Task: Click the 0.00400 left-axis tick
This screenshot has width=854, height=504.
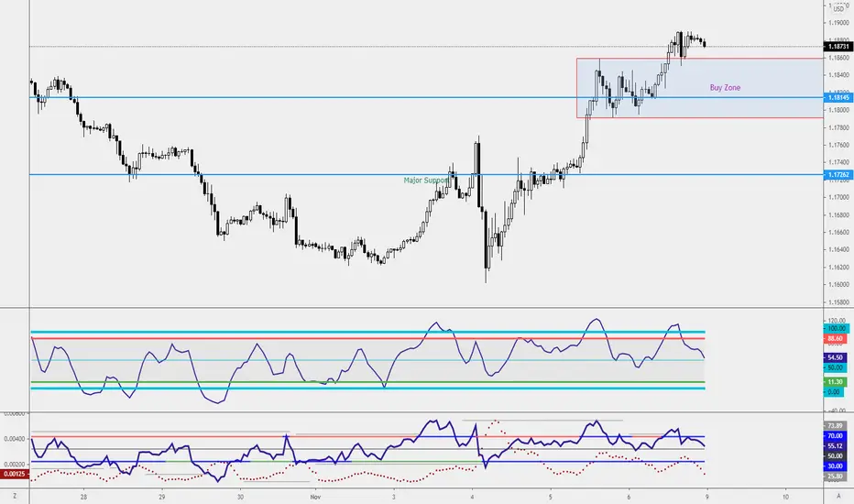Action: (x=15, y=439)
